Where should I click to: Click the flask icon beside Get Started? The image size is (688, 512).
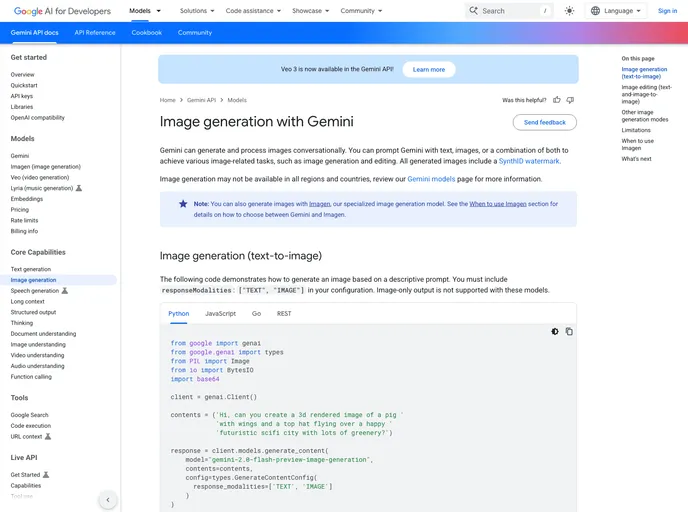46,475
